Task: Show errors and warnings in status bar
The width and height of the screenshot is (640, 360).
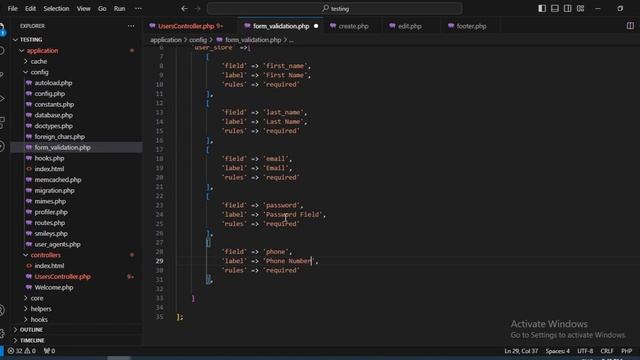Action: click(22, 351)
